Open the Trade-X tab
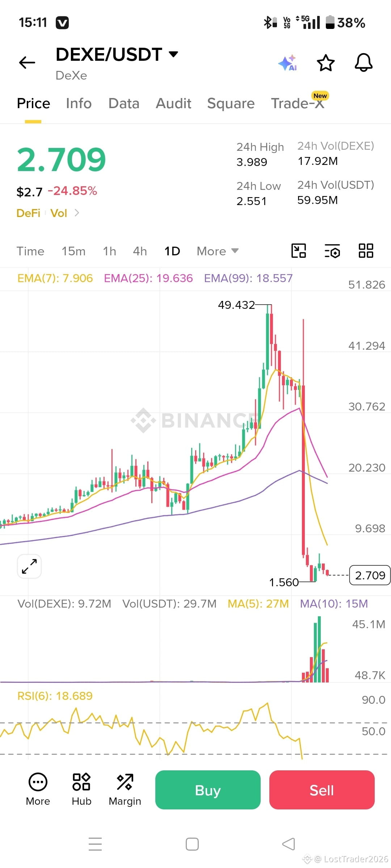391x868 pixels. pyautogui.click(x=298, y=103)
